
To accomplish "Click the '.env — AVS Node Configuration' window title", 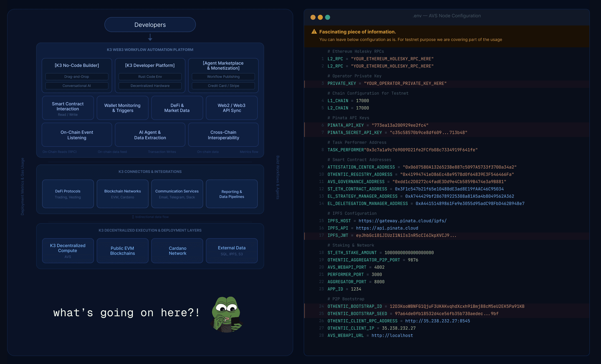I will [447, 16].
